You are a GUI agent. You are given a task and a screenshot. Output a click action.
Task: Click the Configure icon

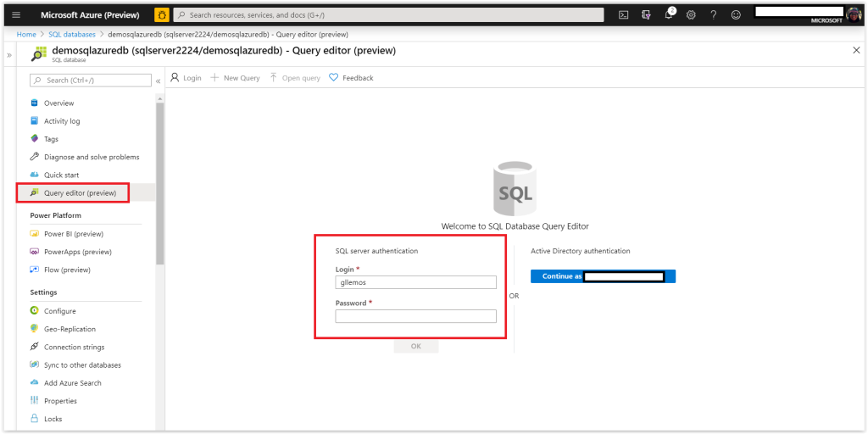[x=34, y=310]
